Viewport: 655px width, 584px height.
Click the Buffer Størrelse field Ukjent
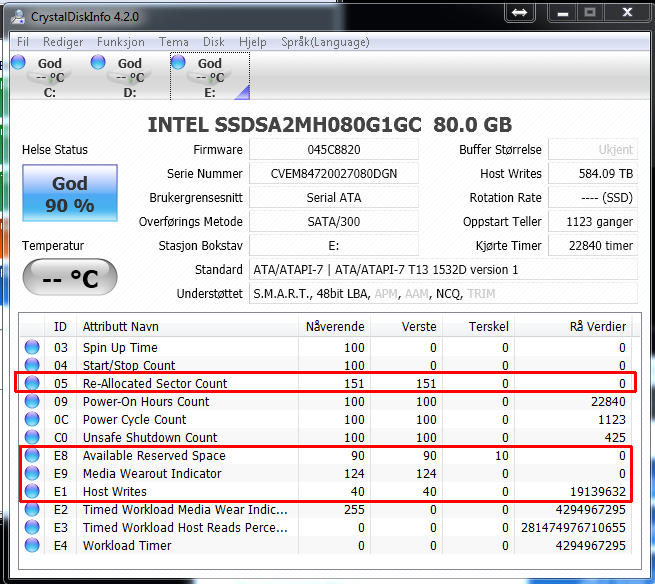tap(593, 150)
